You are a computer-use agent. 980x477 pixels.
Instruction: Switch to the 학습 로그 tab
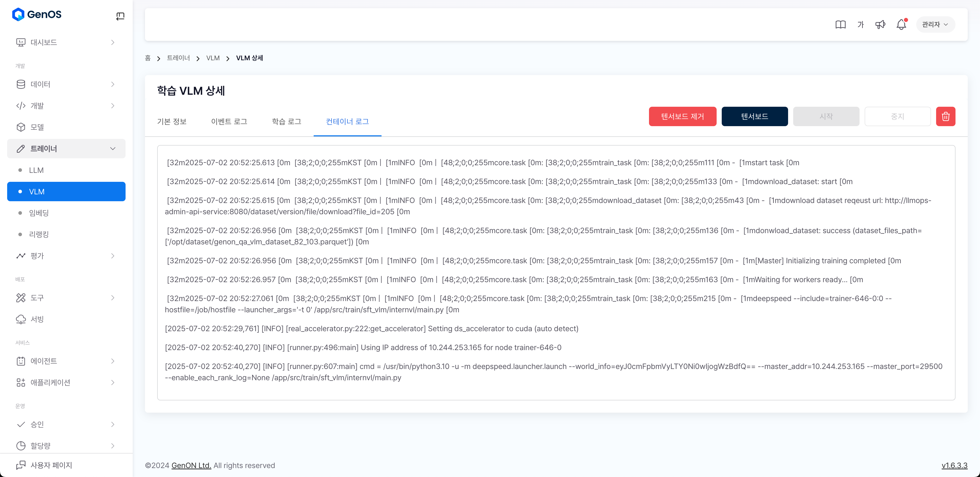286,122
